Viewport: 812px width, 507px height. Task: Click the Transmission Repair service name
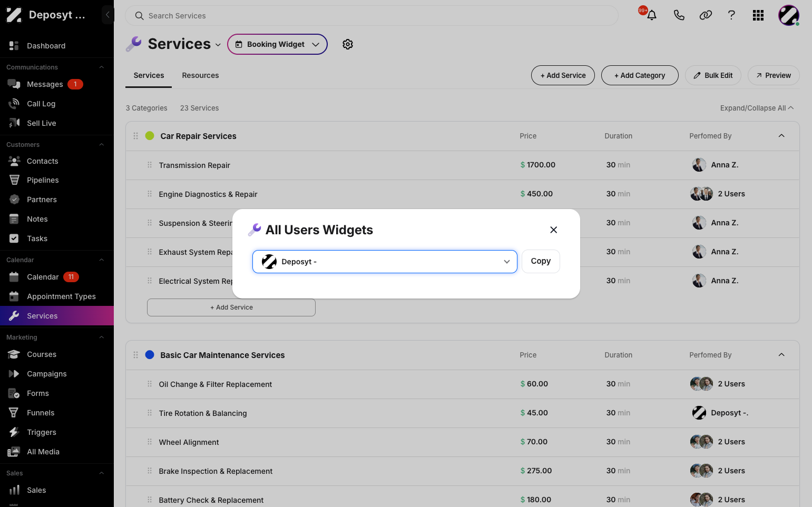[194, 165]
